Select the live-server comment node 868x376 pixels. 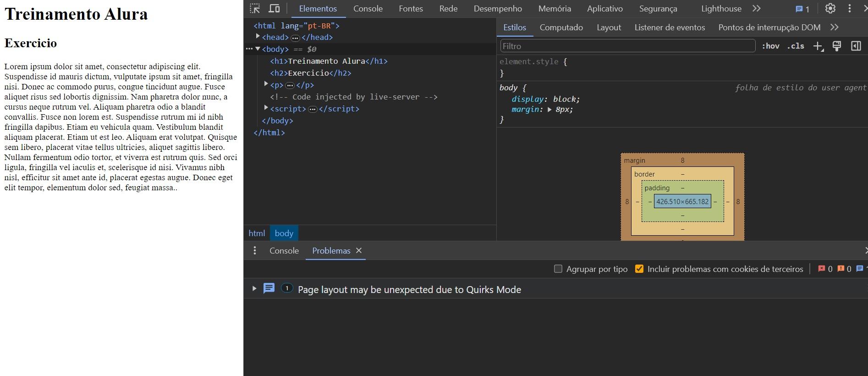pyautogui.click(x=354, y=97)
